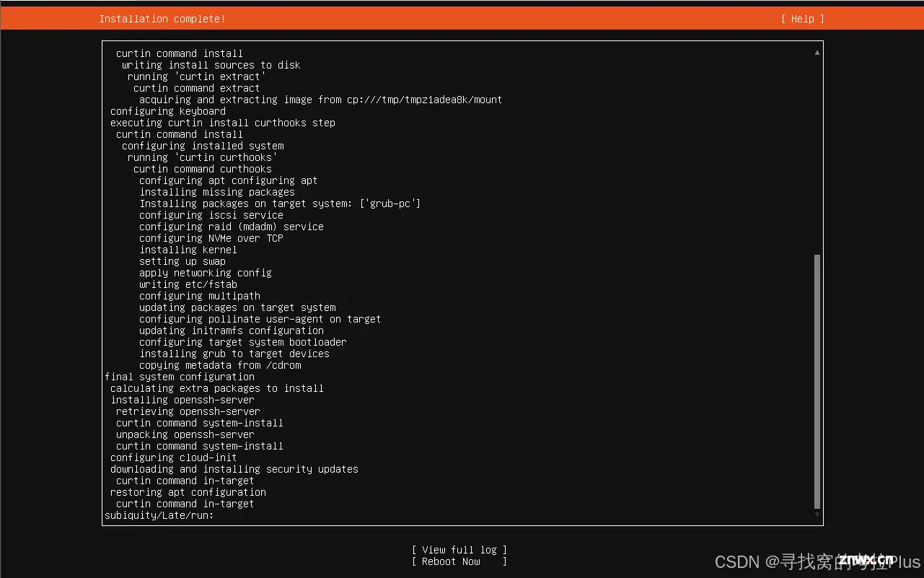
Task: Click 'updating packages on target system' line
Action: 237,307
